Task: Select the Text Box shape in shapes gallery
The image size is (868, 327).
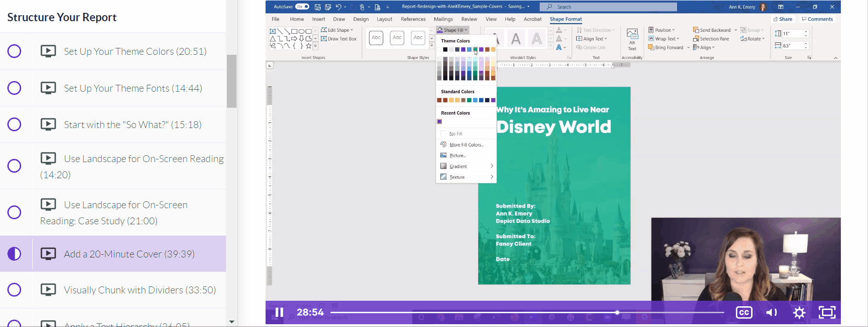Action: pyautogui.click(x=272, y=31)
